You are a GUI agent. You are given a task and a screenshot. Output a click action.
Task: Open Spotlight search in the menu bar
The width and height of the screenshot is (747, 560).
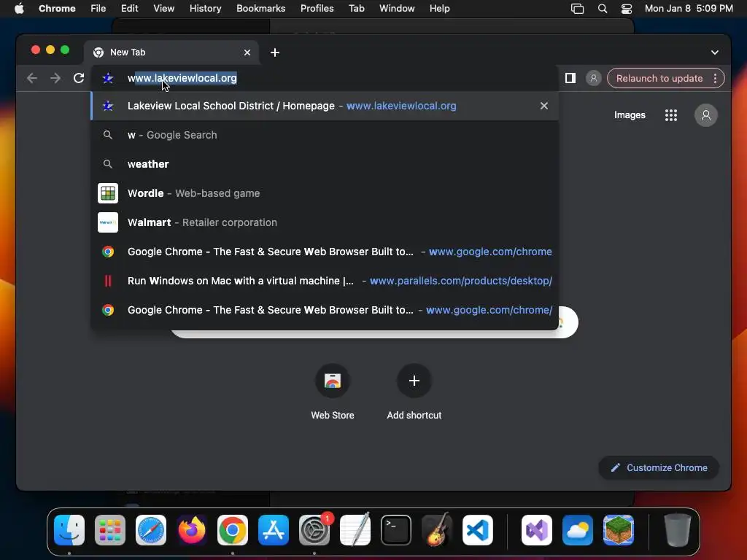(x=602, y=9)
